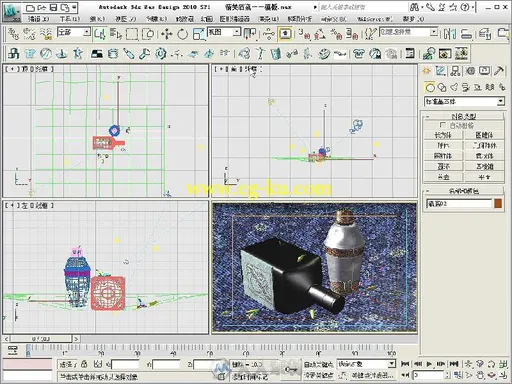This screenshot has width=512, height=384.
Task: Click the 茶壶 Teapot button
Action: [443, 177]
